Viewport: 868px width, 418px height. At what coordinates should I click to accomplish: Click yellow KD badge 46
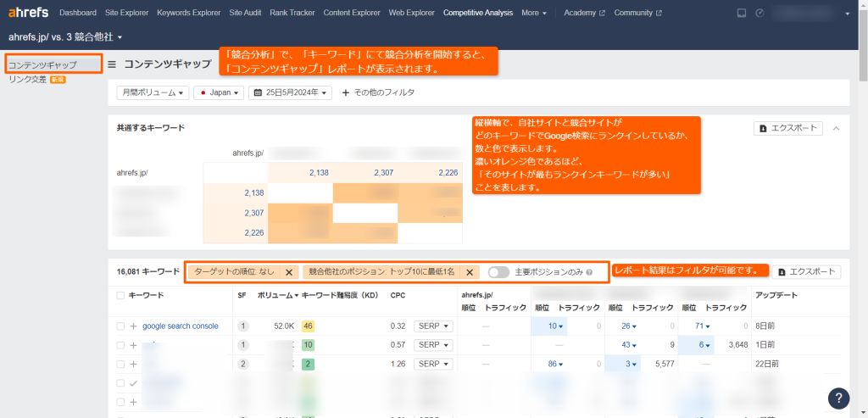[x=308, y=326]
